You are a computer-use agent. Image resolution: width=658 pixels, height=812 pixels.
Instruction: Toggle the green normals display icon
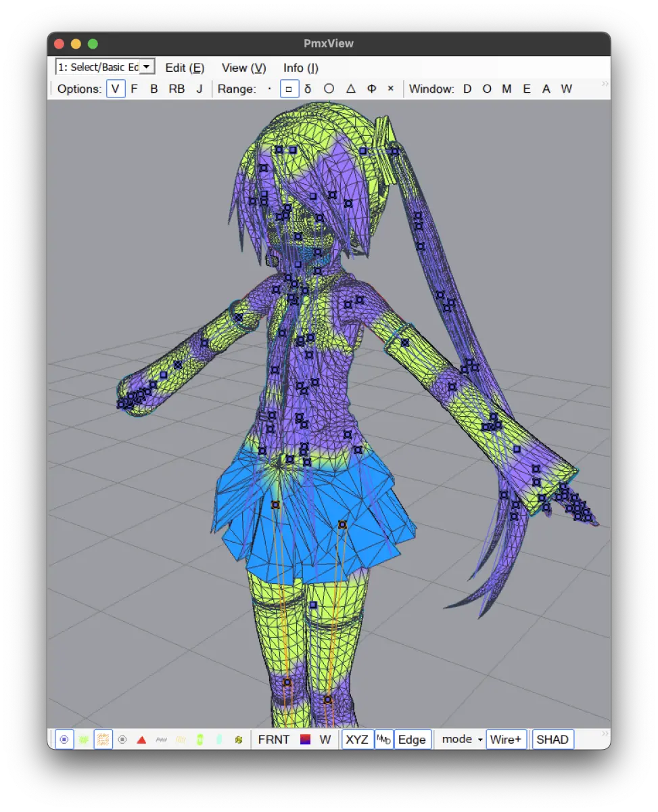[x=84, y=740]
